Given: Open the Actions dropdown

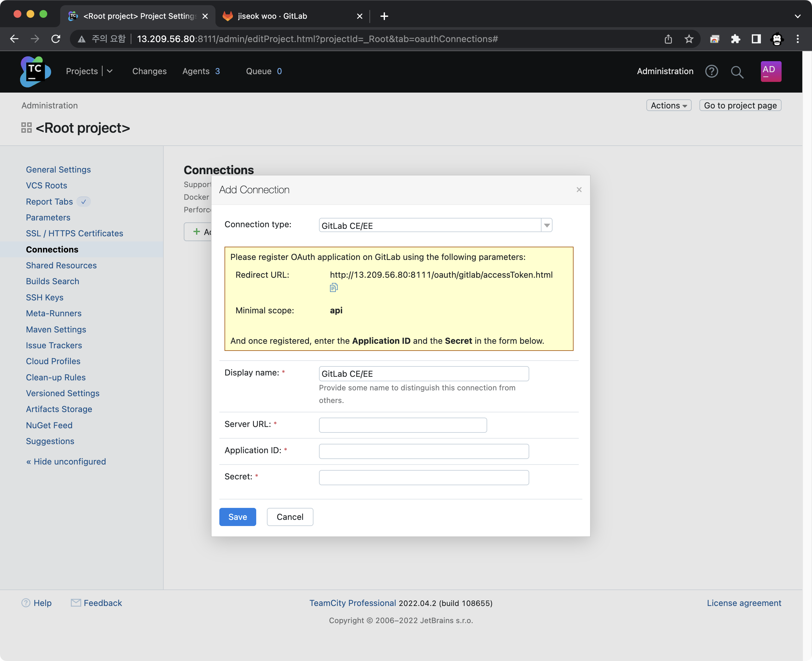Looking at the screenshot, I should point(669,106).
